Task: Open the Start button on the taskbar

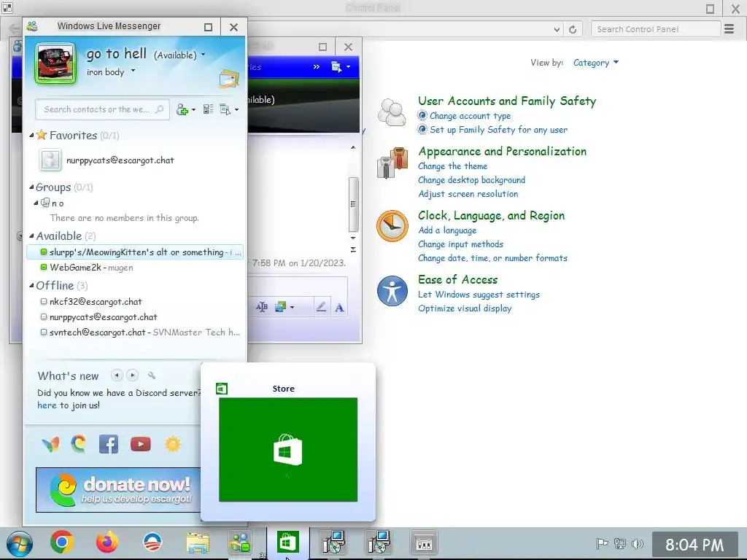Action: click(x=20, y=543)
